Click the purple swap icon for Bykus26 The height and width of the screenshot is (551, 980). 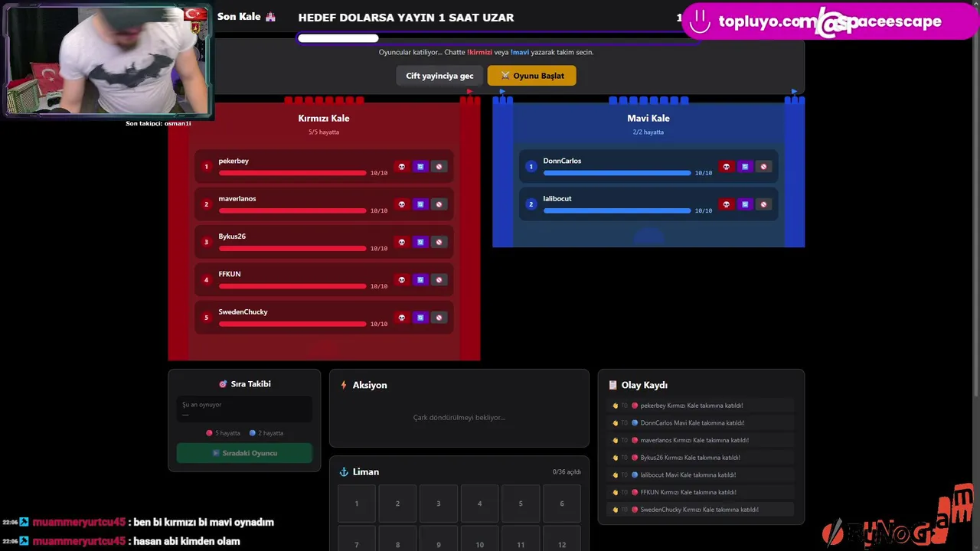420,242
